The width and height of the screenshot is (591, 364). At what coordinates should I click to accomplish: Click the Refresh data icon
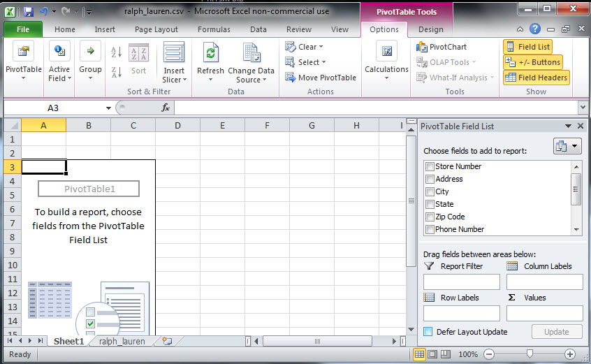211,52
